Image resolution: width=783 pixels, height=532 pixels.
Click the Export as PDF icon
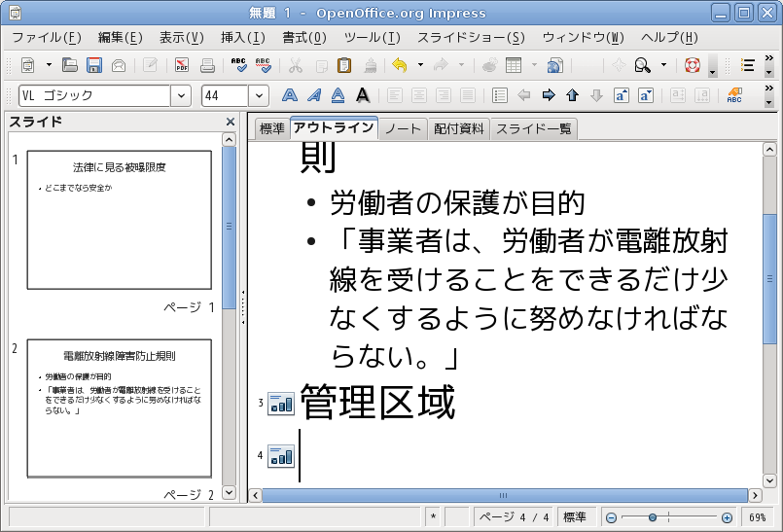pyautogui.click(x=182, y=65)
